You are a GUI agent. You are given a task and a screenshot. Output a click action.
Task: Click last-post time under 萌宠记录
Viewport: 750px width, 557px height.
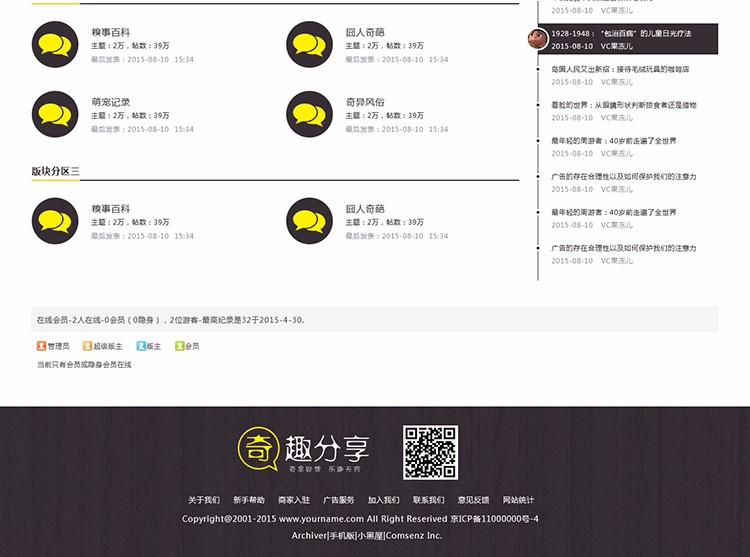(143, 129)
